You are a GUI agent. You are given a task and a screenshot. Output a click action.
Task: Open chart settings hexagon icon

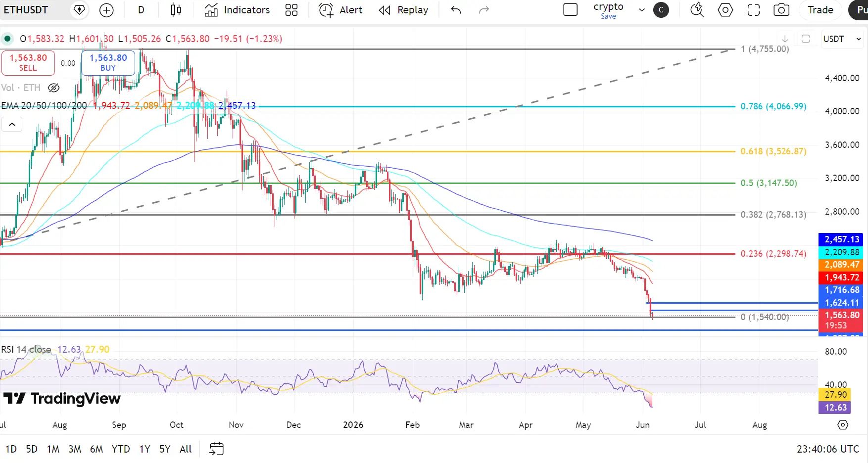pyautogui.click(x=725, y=10)
